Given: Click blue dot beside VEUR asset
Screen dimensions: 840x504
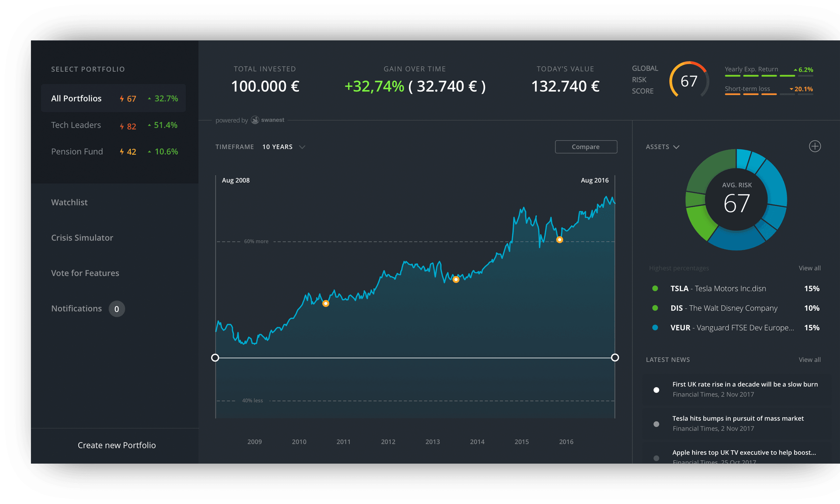Looking at the screenshot, I should click(x=655, y=328).
